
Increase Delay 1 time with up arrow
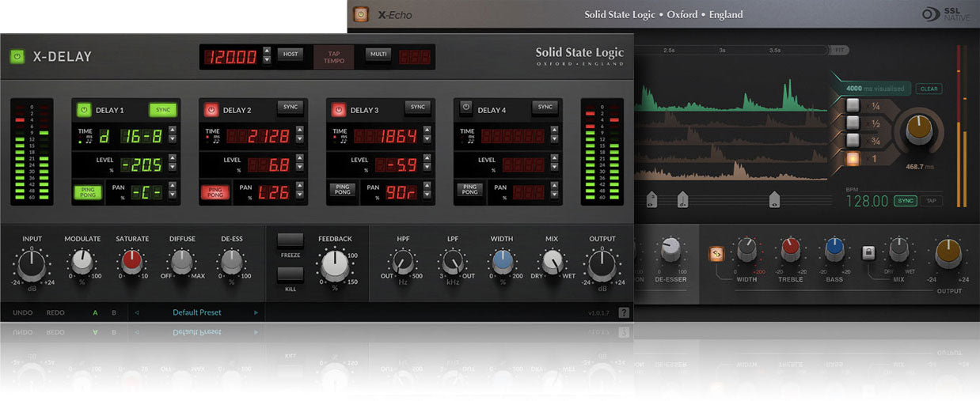(x=173, y=131)
